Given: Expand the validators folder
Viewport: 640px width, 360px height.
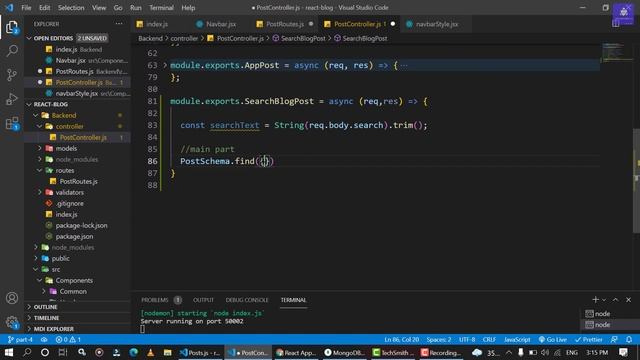Looking at the screenshot, I should pyautogui.click(x=40, y=192).
